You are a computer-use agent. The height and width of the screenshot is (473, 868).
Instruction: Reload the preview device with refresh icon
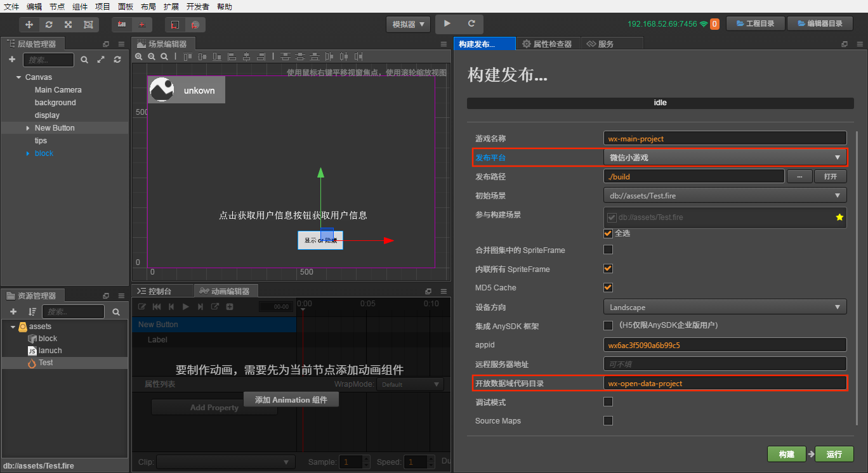click(x=471, y=23)
